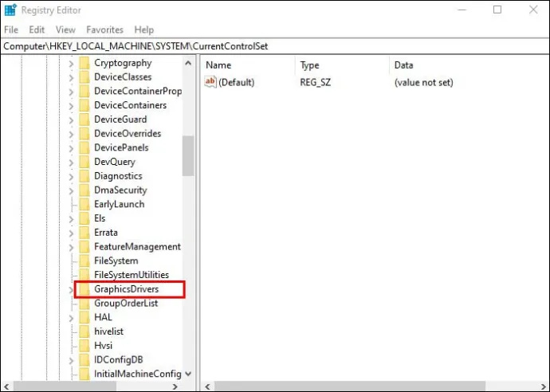This screenshot has width=550, height=392.
Task: Select the DevQuery key label
Action: point(115,162)
